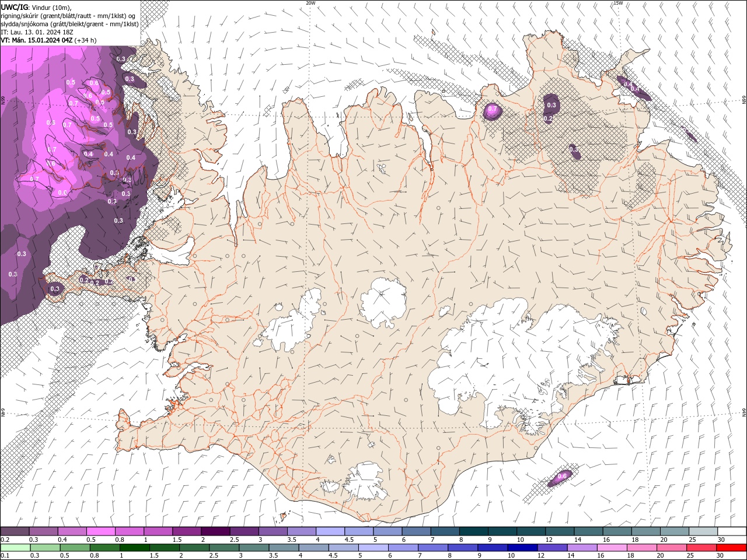The width and height of the screenshot is (747, 560).
Task: Click the 'rigning/skúrir' legend description line
Action: click(x=68, y=16)
